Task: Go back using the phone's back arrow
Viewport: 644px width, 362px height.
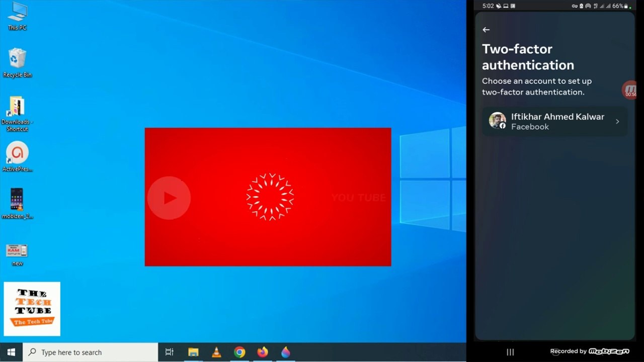Action: tap(486, 30)
